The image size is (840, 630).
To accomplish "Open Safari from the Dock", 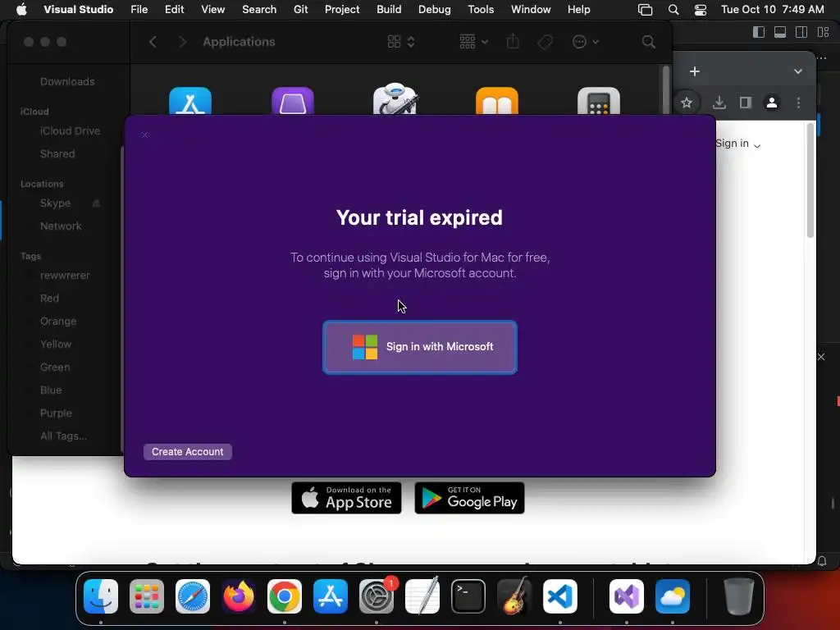I will pos(193,596).
